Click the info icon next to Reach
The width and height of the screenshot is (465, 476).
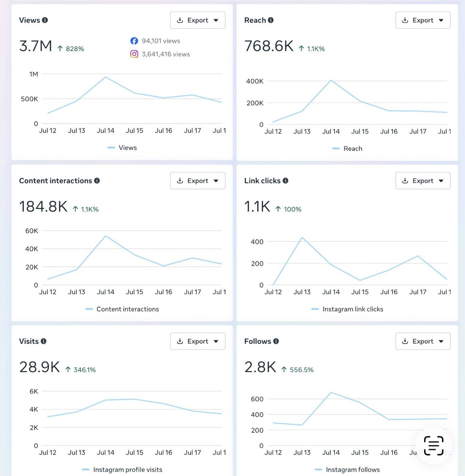click(271, 20)
